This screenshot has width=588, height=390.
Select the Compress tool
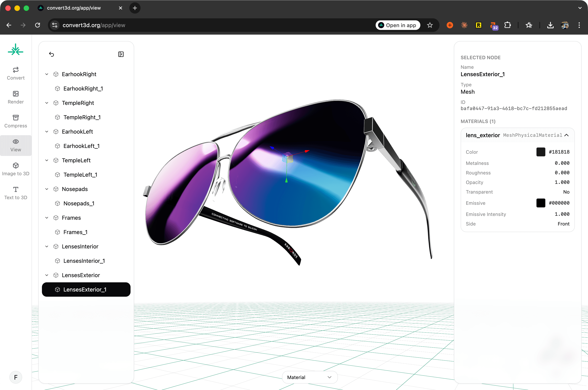click(15, 121)
